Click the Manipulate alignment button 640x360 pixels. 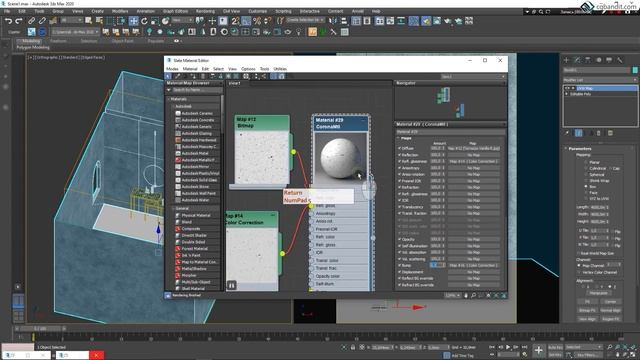click(x=598, y=293)
